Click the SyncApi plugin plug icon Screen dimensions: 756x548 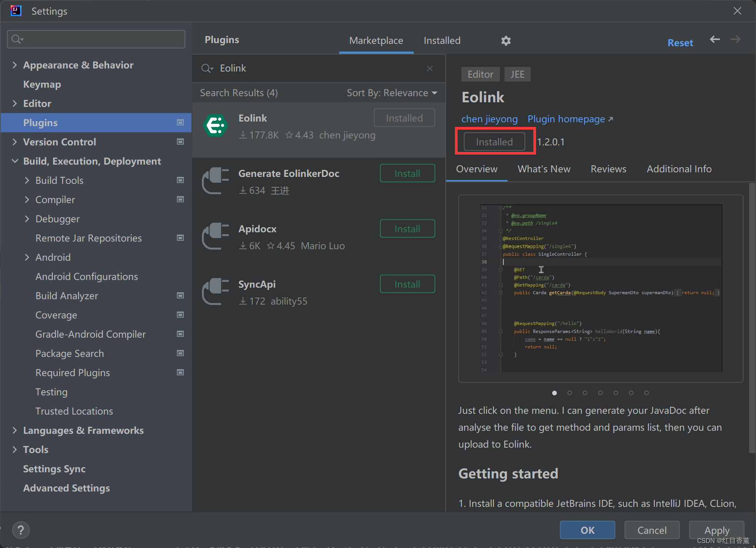tap(215, 291)
